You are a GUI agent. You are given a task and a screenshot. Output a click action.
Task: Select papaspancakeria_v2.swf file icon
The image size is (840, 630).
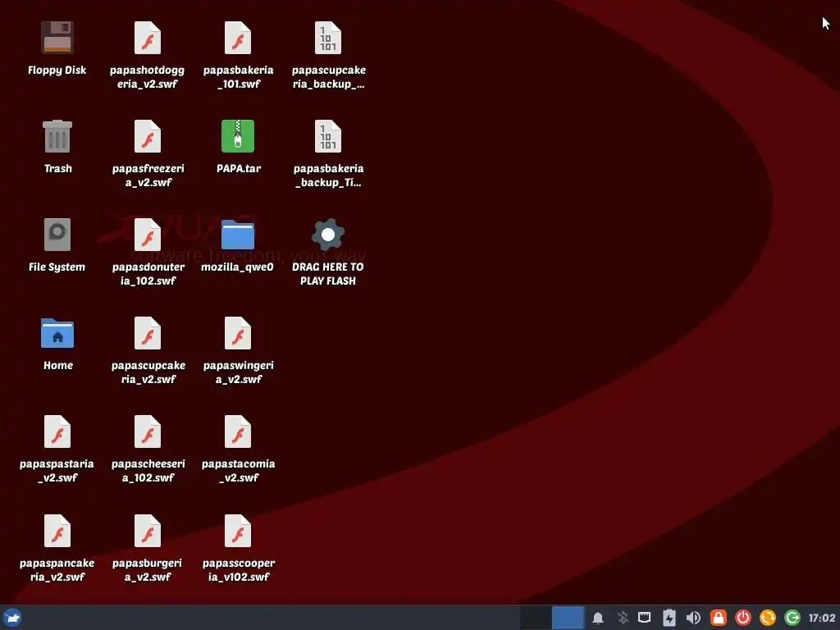coord(57,531)
